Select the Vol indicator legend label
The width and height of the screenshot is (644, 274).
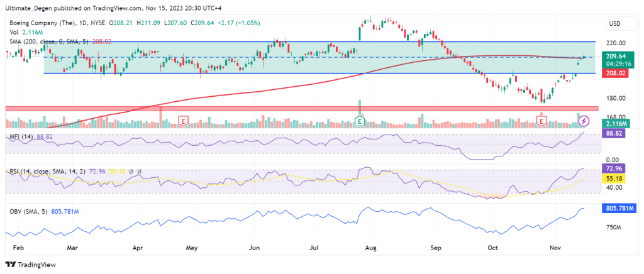(14, 32)
